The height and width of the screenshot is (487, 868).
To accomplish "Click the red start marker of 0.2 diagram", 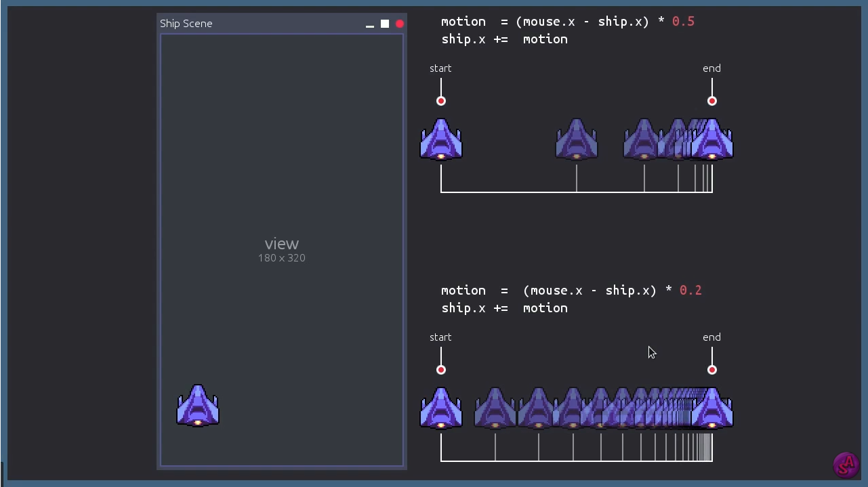I will pyautogui.click(x=441, y=370).
